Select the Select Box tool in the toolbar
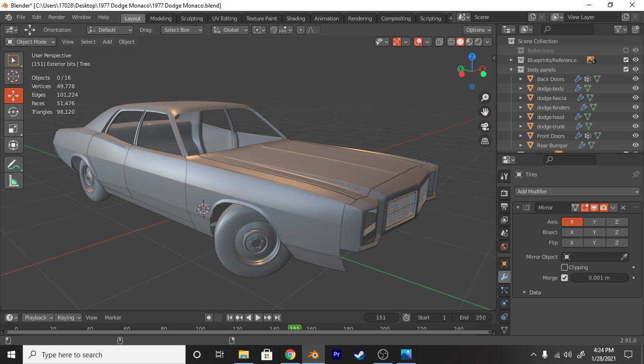 point(14,60)
